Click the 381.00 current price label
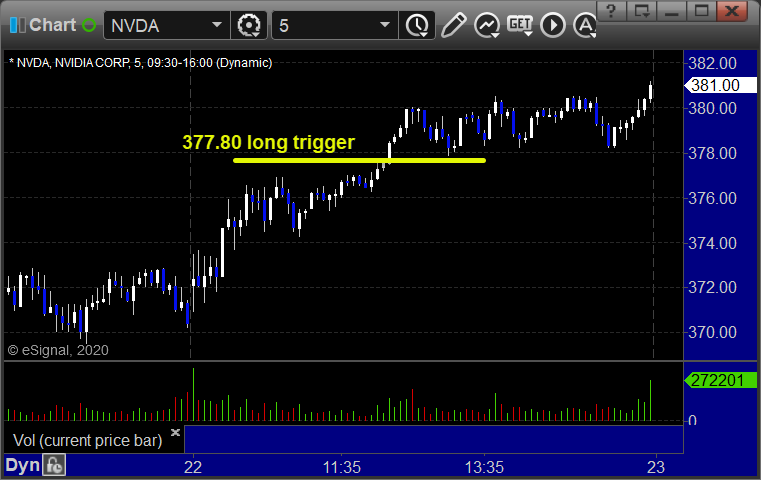This screenshot has width=761, height=480. point(720,85)
